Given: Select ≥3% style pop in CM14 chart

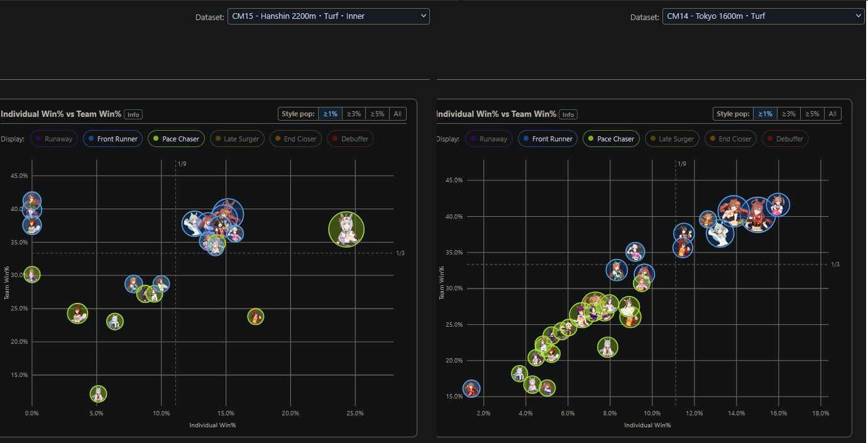Looking at the screenshot, I should tap(789, 114).
